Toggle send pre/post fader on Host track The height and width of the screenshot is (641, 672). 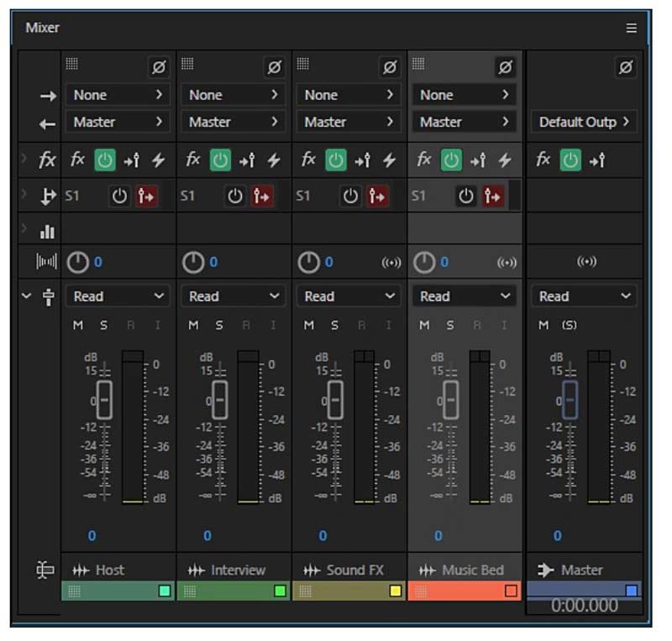pyautogui.click(x=146, y=197)
